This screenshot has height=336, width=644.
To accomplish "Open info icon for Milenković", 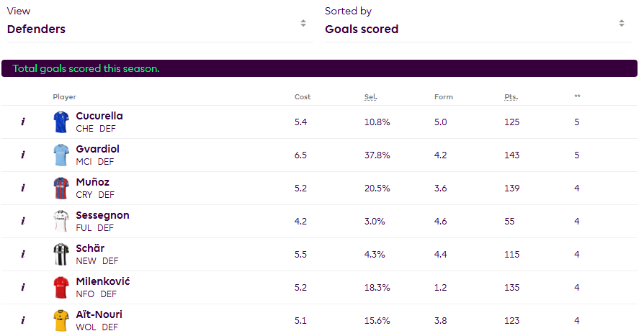I will [x=22, y=288].
